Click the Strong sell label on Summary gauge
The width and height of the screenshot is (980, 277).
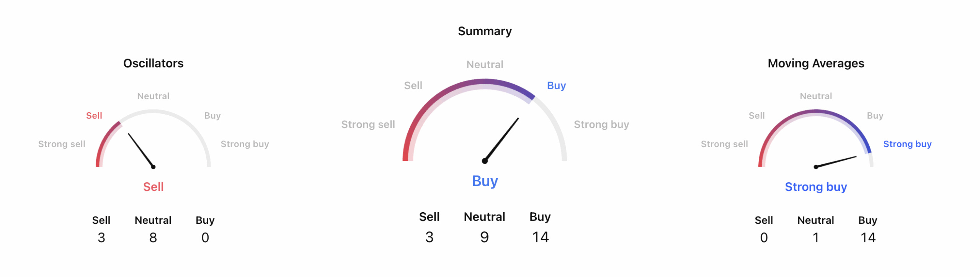368,125
